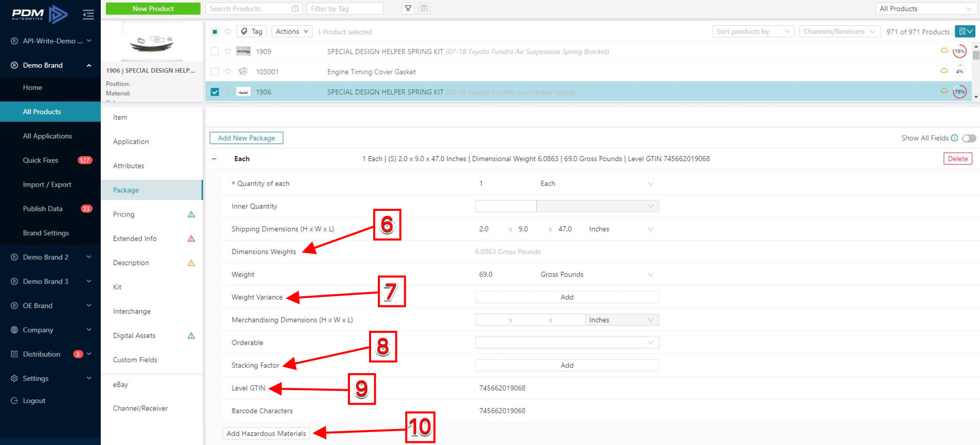Viewport: 980px width, 445px height.
Task: Open Channels/Receivers dropdown
Action: coord(840,32)
